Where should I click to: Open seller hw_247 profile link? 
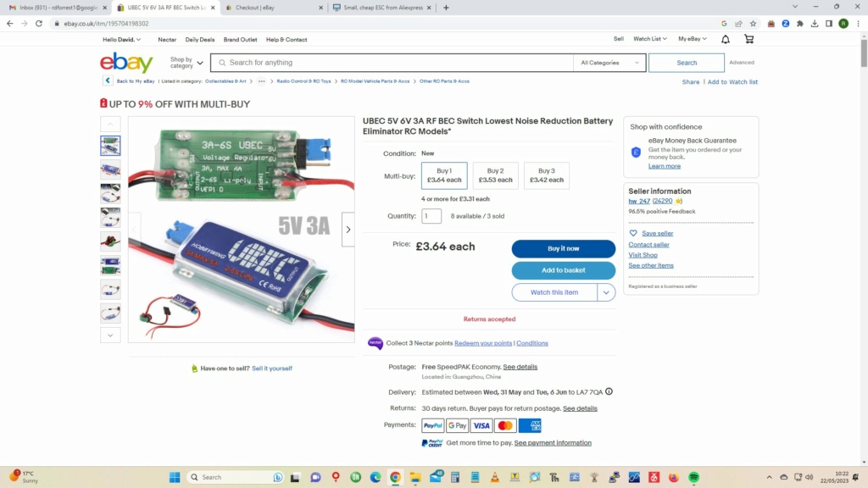(x=639, y=202)
